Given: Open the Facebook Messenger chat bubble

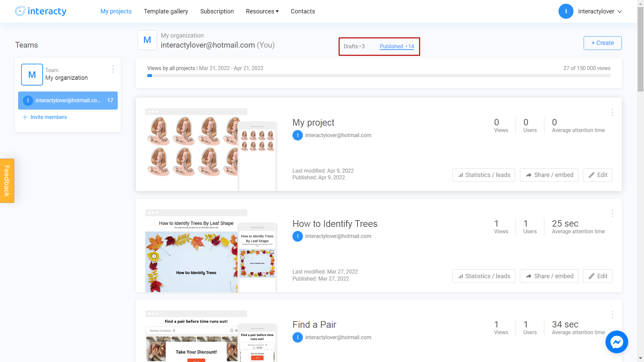Looking at the screenshot, I should (616, 342).
